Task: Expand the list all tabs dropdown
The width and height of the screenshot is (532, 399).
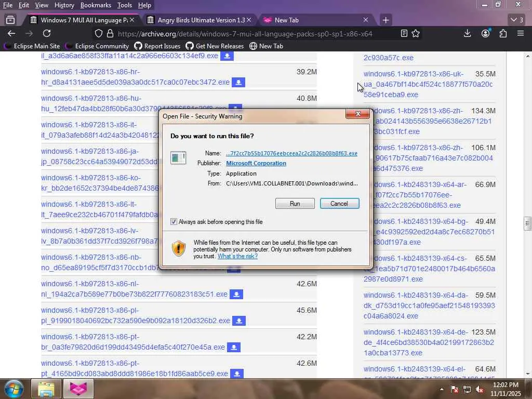Action: (x=517, y=20)
